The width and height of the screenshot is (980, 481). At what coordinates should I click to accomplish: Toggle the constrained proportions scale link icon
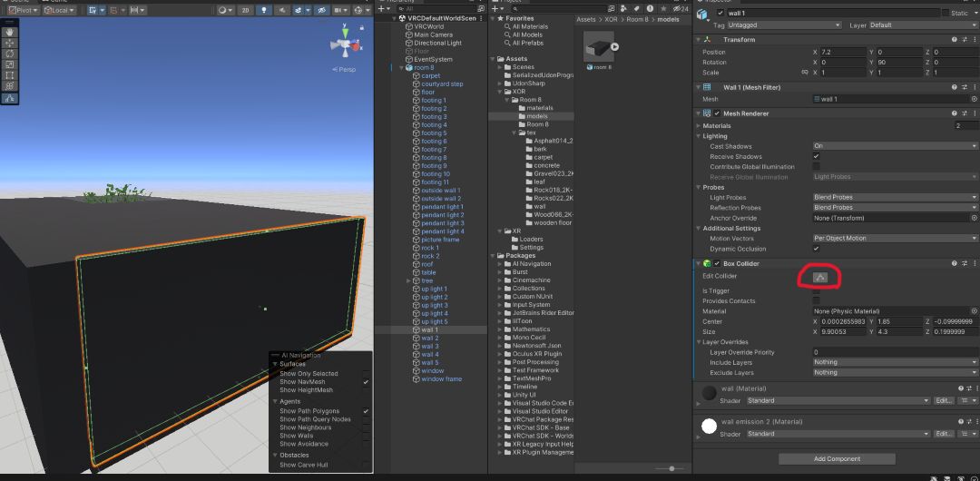(x=805, y=73)
